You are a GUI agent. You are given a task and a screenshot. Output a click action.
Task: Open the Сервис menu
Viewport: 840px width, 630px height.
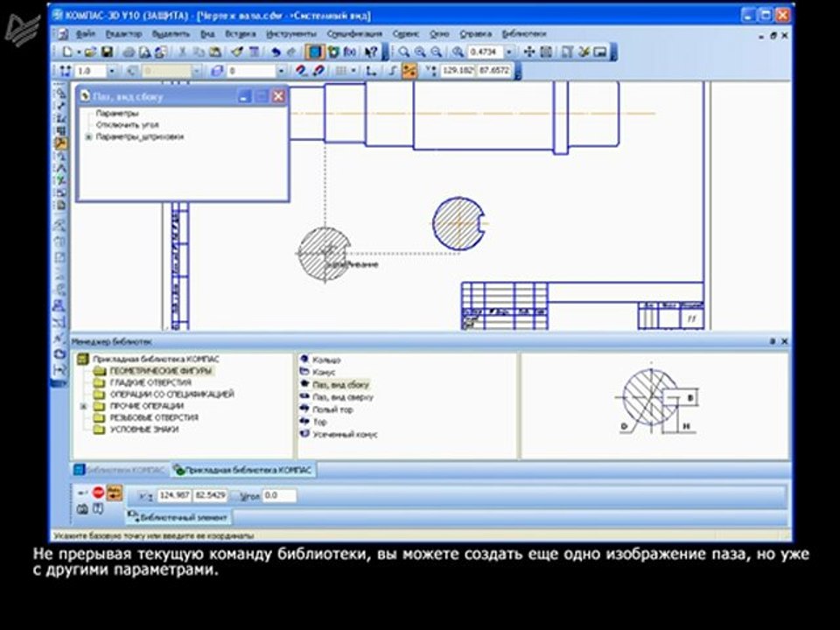tap(405, 34)
